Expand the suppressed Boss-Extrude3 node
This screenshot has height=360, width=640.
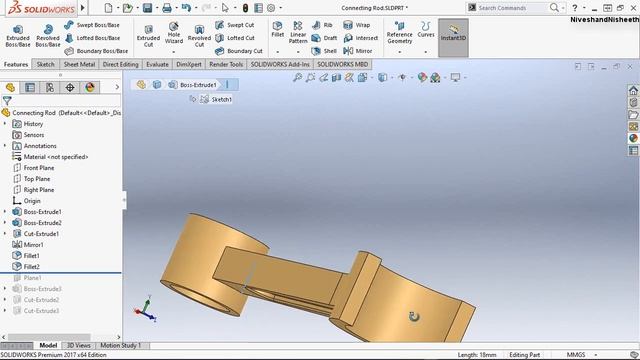tap(5, 289)
